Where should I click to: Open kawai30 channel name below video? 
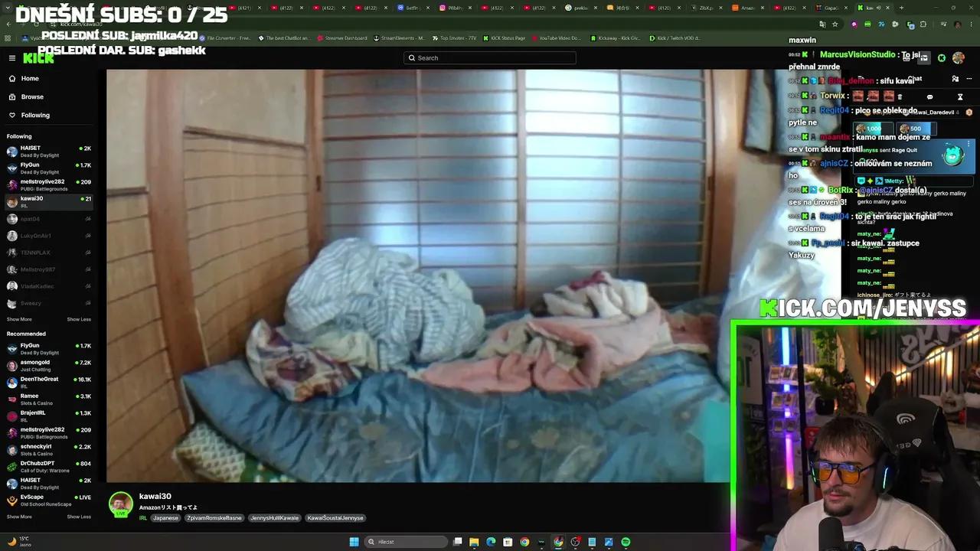tap(155, 497)
